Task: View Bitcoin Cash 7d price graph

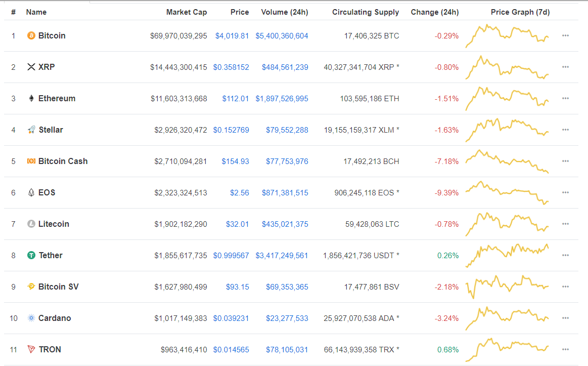Action: pyautogui.click(x=507, y=161)
